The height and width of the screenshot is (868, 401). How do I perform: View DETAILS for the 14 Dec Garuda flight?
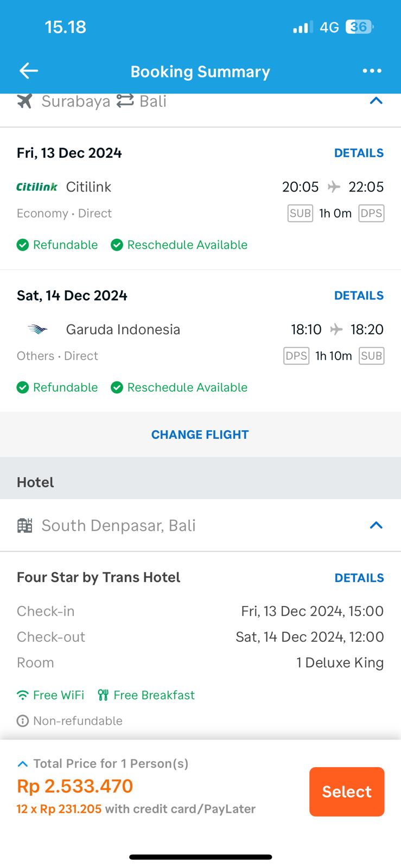[x=359, y=296]
